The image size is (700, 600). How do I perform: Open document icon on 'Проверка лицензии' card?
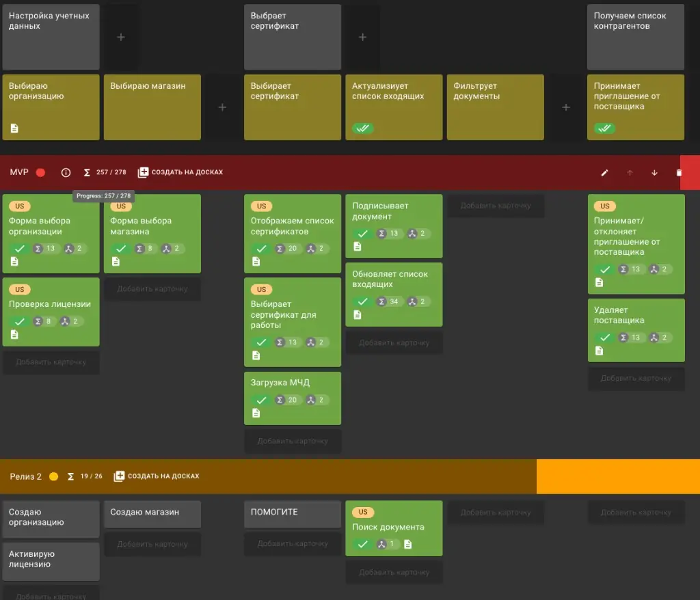coord(14,334)
